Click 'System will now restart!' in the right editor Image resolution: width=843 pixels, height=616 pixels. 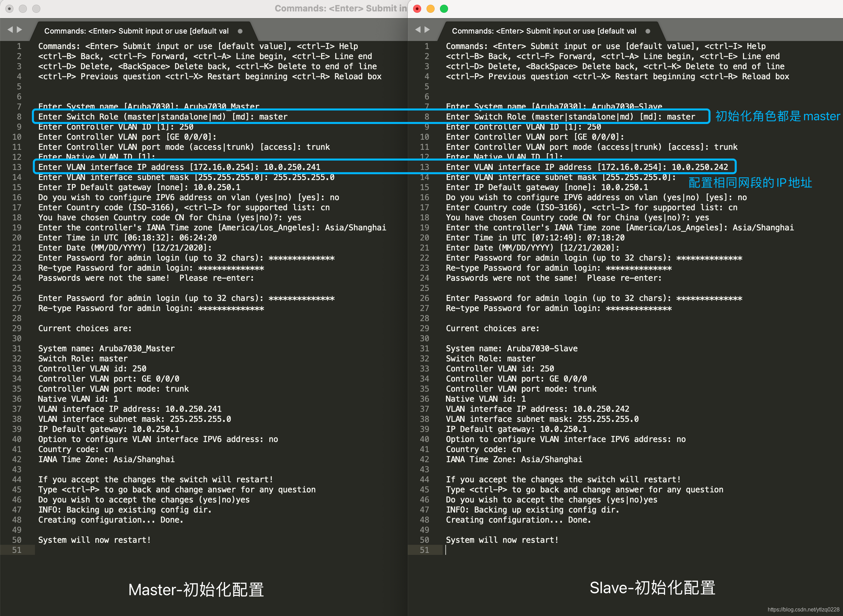pyautogui.click(x=502, y=540)
